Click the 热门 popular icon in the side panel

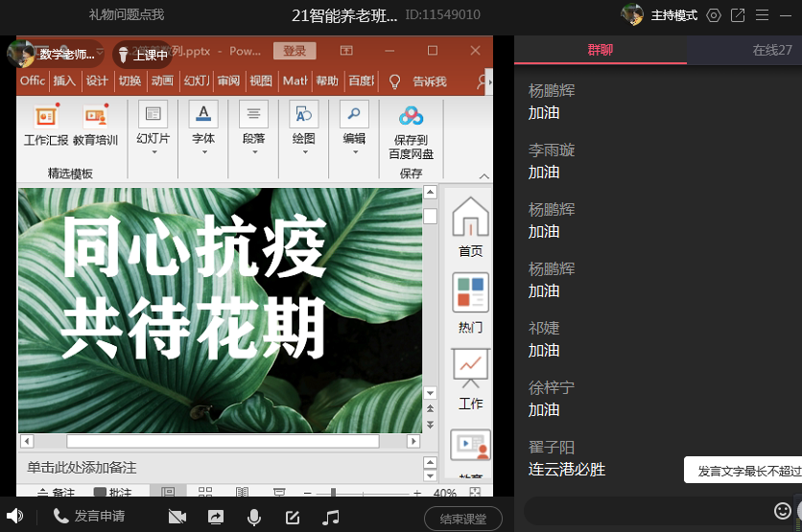pos(470,303)
